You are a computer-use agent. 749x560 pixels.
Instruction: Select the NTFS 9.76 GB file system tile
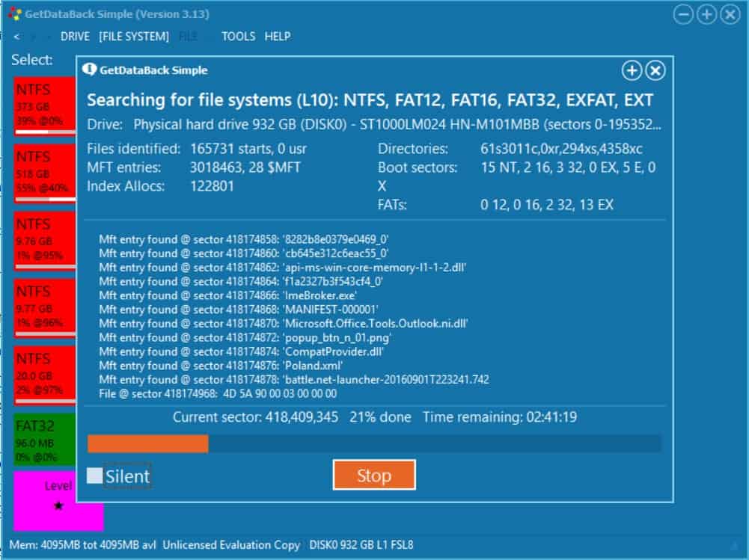point(45,241)
